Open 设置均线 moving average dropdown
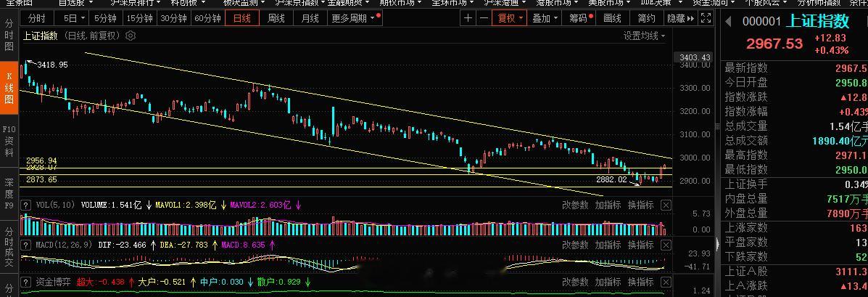 pos(645,36)
